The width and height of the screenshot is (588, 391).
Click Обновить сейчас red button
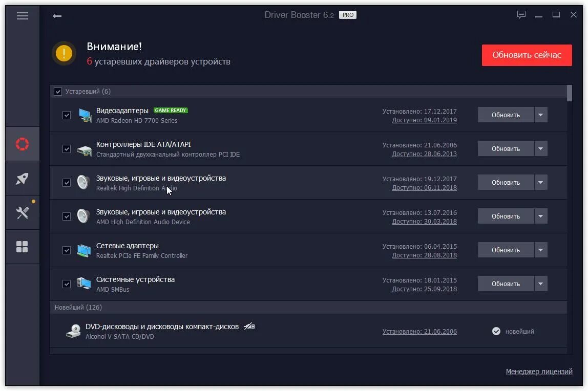coord(527,55)
